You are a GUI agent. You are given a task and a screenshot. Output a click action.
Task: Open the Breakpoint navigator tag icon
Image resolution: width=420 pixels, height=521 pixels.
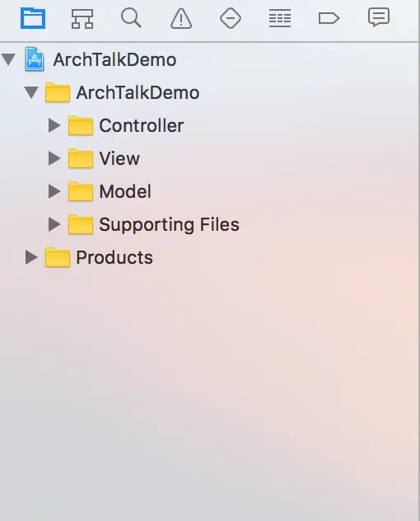click(329, 18)
